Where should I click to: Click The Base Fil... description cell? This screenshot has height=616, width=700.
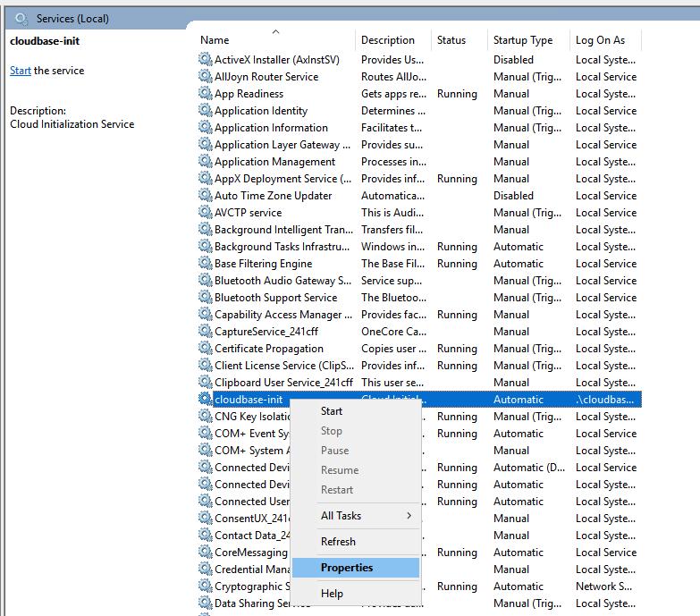tap(392, 264)
